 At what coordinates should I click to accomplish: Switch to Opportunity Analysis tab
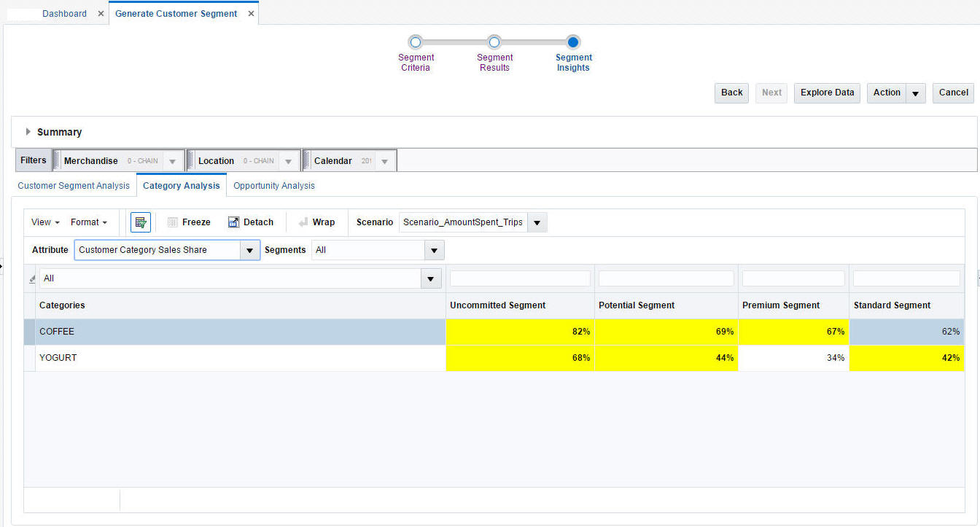tap(274, 186)
